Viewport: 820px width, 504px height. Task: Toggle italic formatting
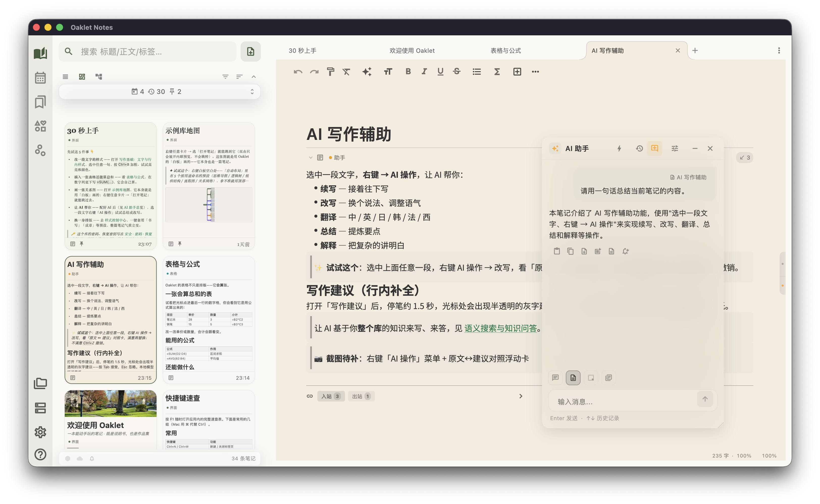424,72
